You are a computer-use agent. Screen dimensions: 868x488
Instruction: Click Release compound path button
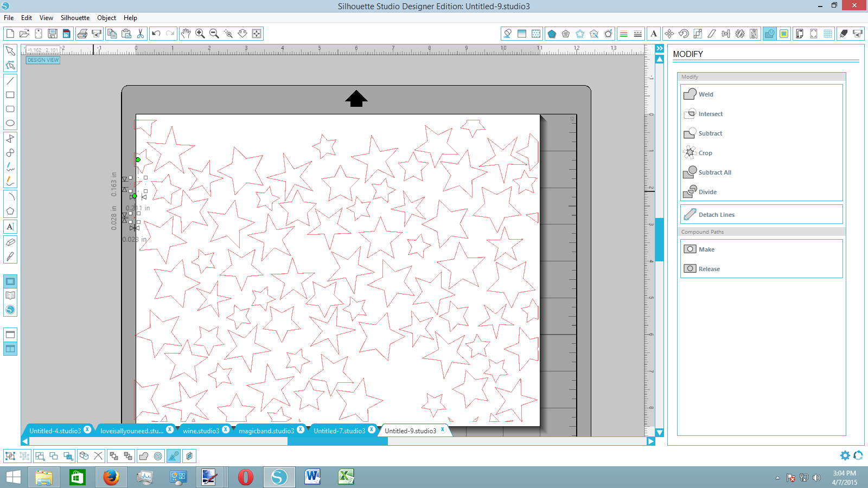click(x=761, y=269)
